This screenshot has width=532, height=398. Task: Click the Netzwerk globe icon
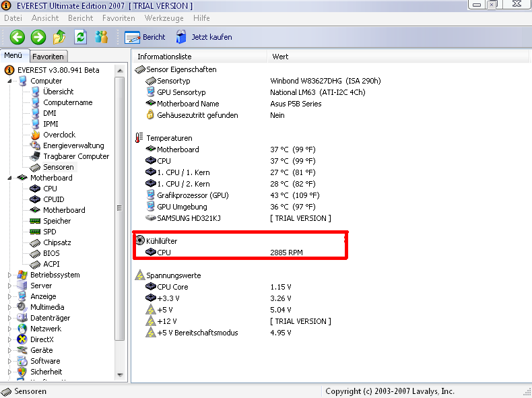[x=22, y=329]
